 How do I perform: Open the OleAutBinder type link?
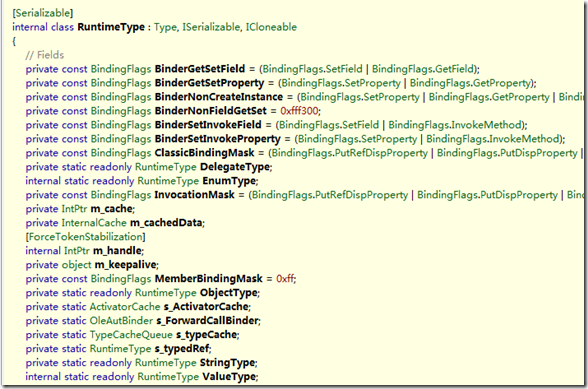click(x=122, y=321)
